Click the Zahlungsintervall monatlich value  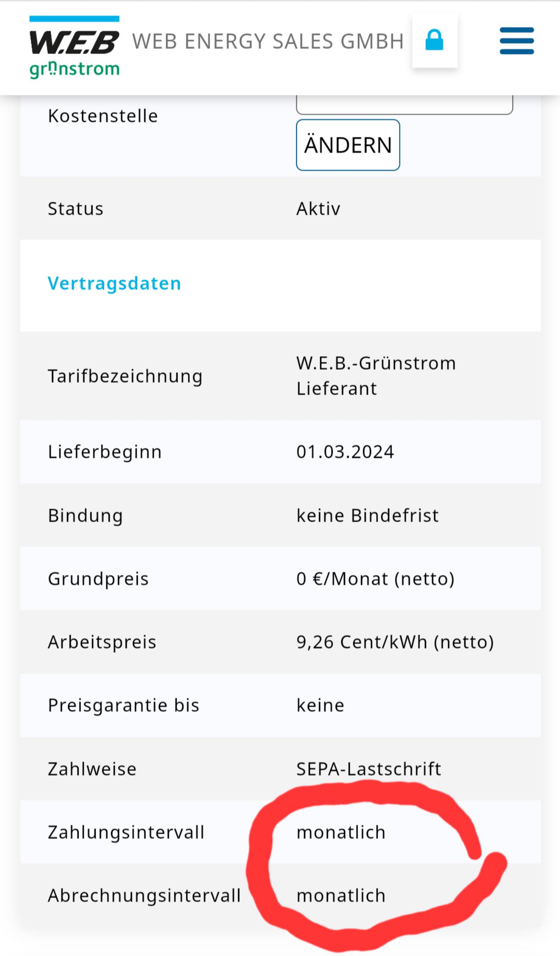click(x=341, y=832)
